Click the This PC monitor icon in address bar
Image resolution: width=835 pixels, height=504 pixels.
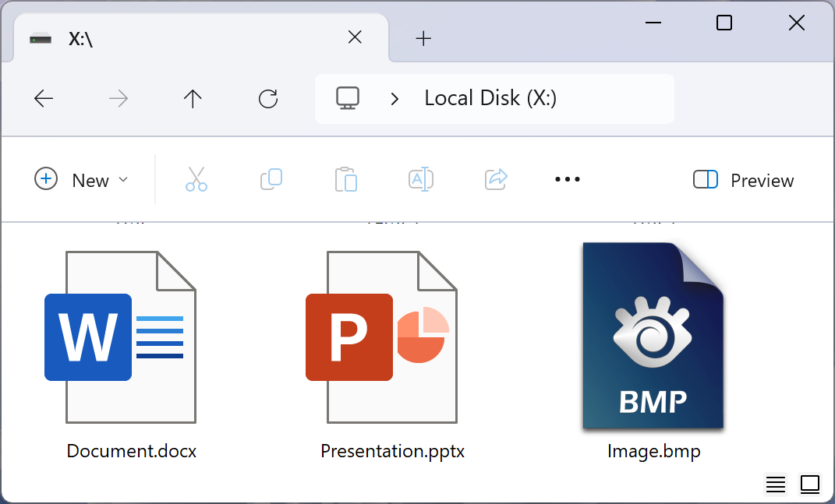[x=348, y=98]
